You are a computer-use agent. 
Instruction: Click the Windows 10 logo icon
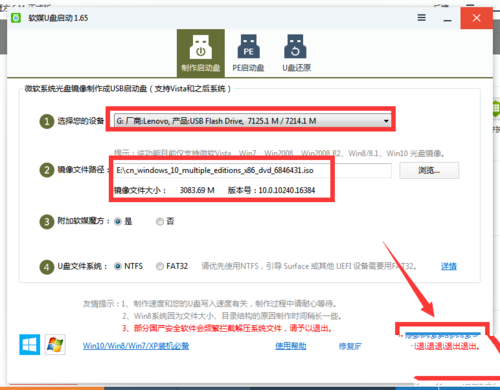coord(30,344)
